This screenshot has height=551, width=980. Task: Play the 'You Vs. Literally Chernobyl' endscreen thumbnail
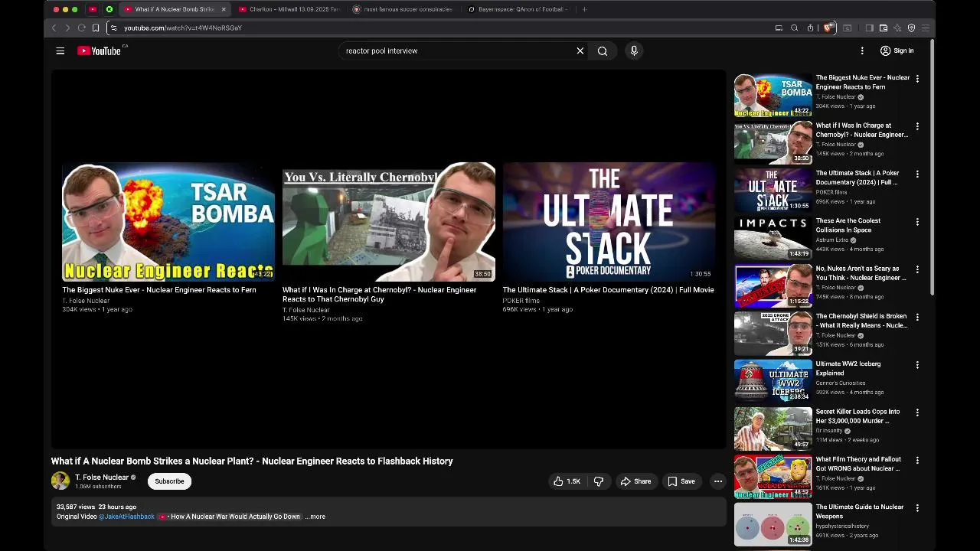389,222
